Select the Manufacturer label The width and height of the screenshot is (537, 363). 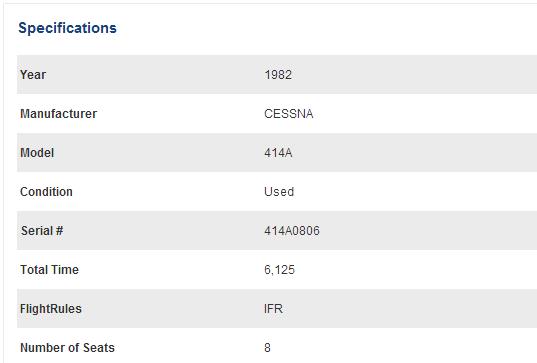click(59, 114)
